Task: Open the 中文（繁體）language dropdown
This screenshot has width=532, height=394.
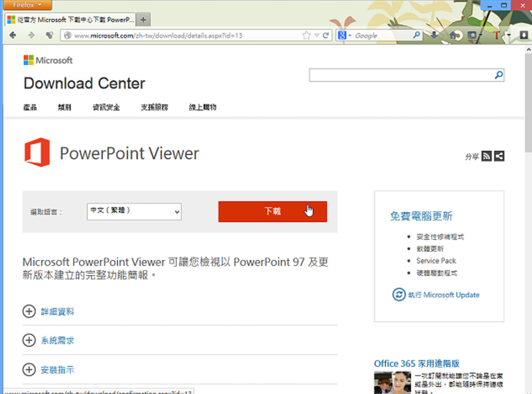Action: (134, 212)
